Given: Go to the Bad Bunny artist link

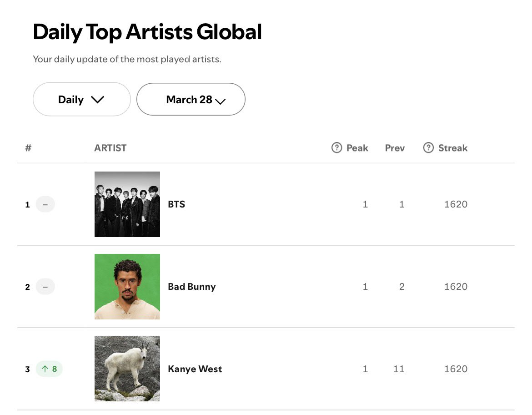Looking at the screenshot, I should (x=192, y=287).
